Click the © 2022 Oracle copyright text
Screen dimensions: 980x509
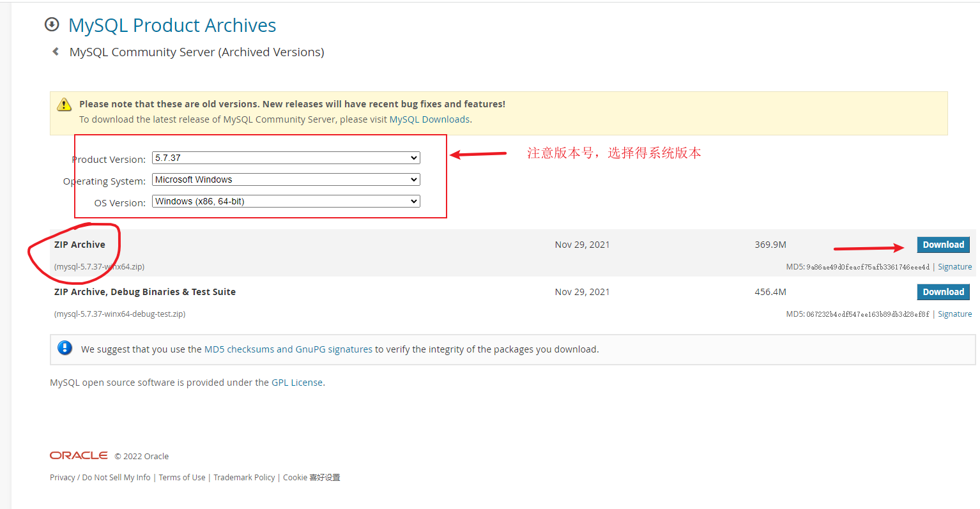142,457
